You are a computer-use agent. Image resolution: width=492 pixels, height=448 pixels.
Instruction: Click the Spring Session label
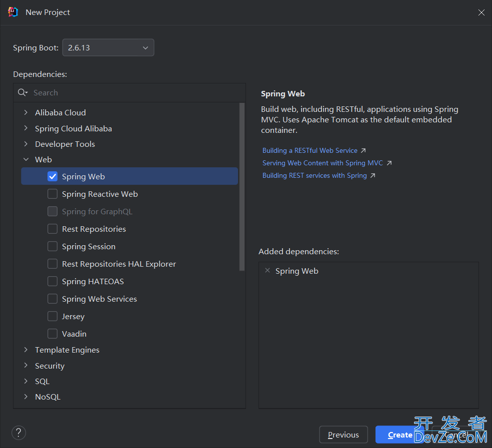89,247
